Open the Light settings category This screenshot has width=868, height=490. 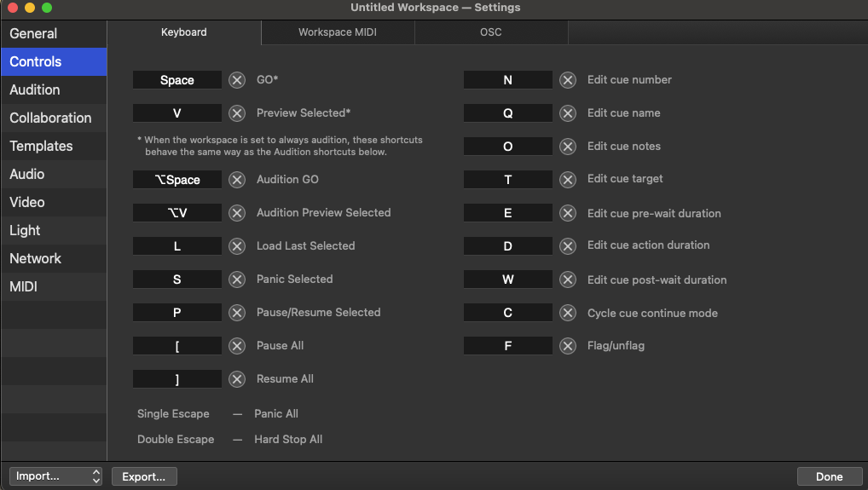[25, 230]
